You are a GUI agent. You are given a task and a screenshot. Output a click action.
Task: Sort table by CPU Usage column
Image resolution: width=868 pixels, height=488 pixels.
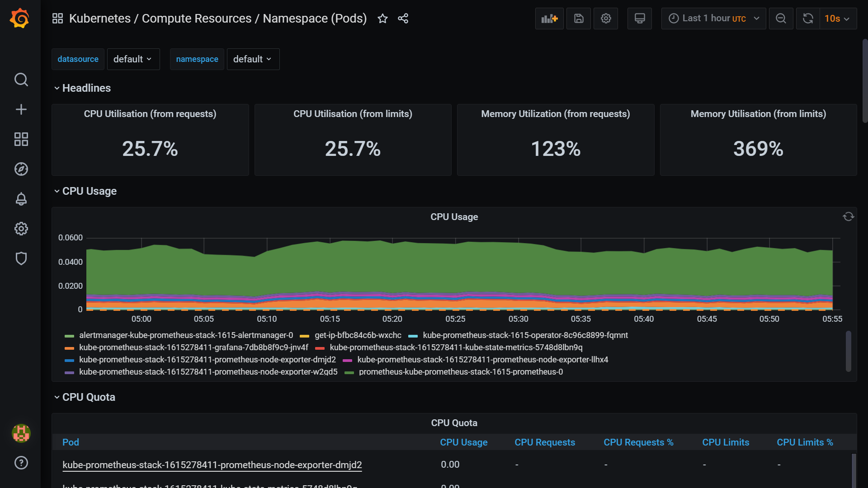tap(463, 442)
